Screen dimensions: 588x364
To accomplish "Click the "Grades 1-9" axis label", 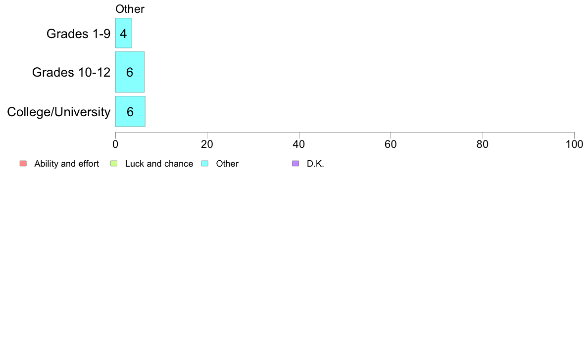I will pos(78,34).
